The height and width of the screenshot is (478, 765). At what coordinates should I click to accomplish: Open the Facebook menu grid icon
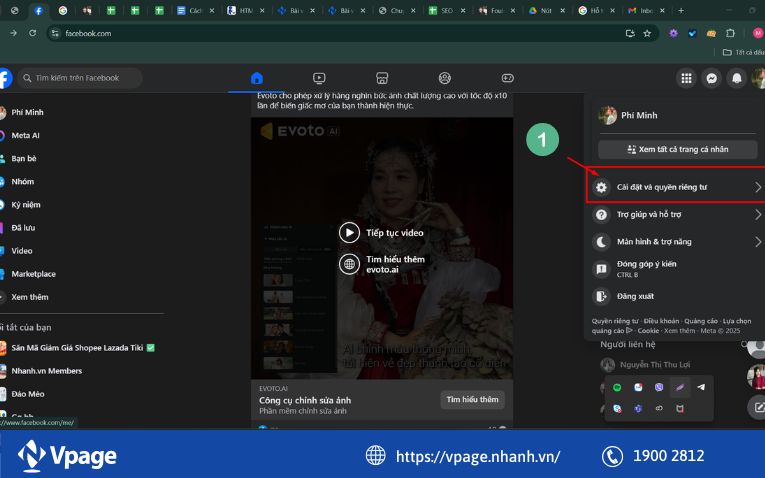(686, 78)
